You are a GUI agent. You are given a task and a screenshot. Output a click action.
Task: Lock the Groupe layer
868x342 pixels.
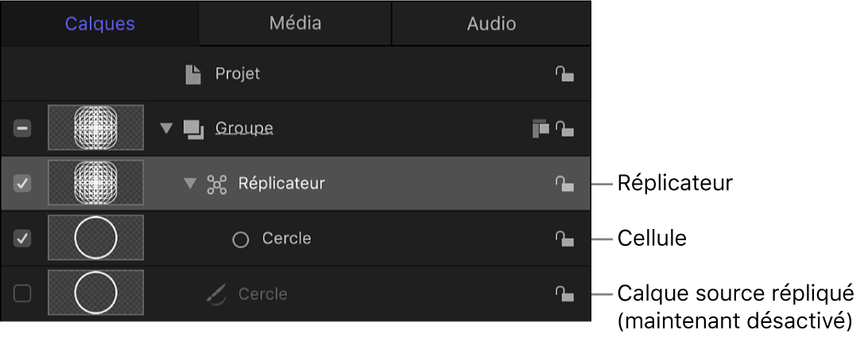(564, 129)
